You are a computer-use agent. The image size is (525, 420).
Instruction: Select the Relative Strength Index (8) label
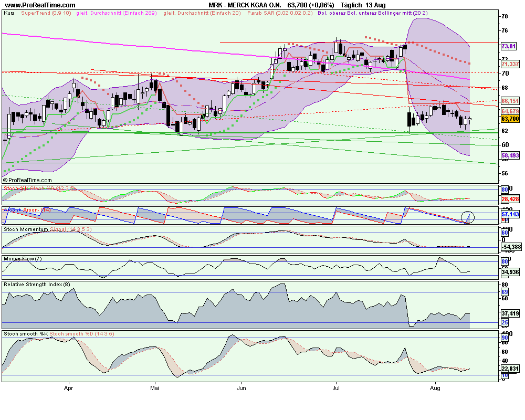(x=37, y=285)
